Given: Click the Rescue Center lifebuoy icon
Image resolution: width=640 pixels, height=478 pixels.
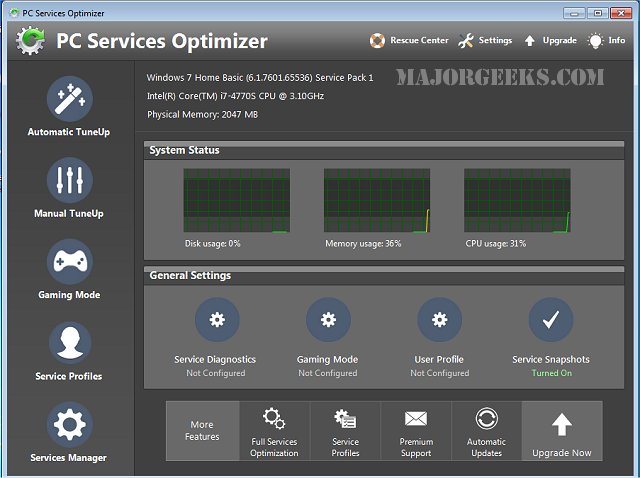Looking at the screenshot, I should [377, 40].
